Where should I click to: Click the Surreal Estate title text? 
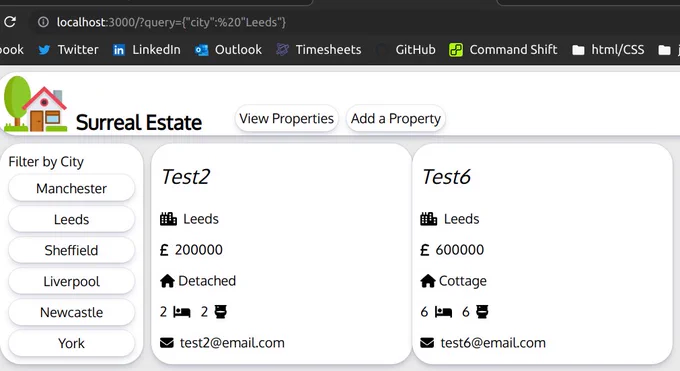tap(139, 122)
